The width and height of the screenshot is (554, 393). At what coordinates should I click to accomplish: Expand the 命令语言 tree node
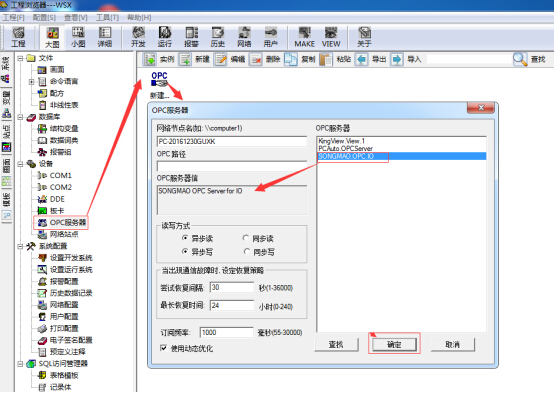pyautogui.click(x=31, y=82)
